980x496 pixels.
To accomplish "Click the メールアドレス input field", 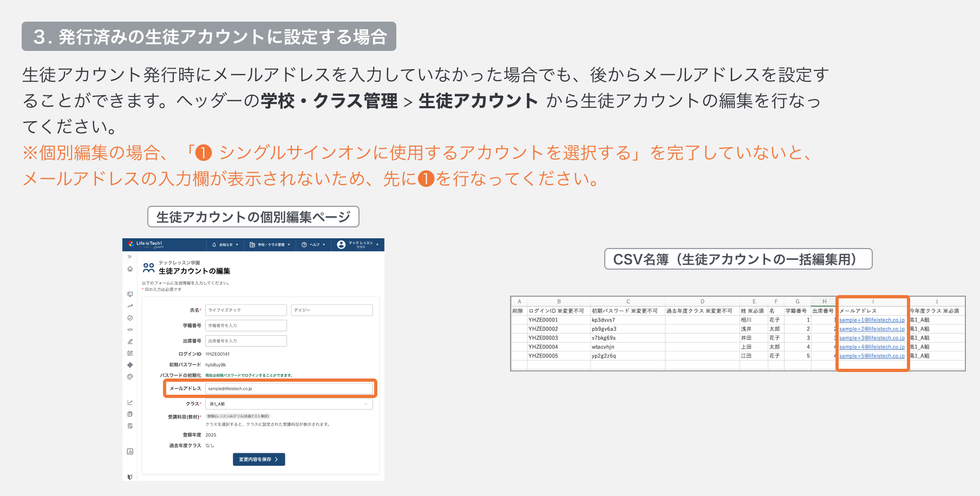I will coord(289,389).
